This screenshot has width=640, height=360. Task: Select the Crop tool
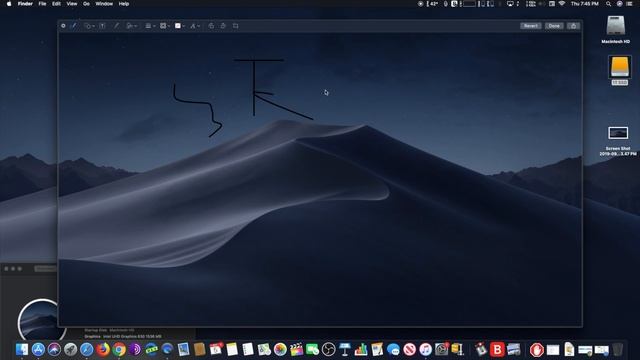pos(236,26)
